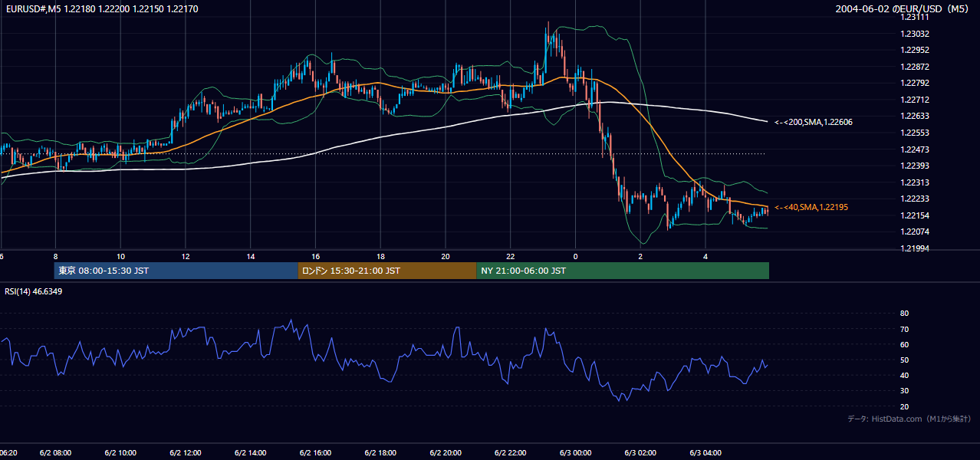Click price axis label 1.22553
Viewport: 980px width, 460px height.
tap(915, 133)
